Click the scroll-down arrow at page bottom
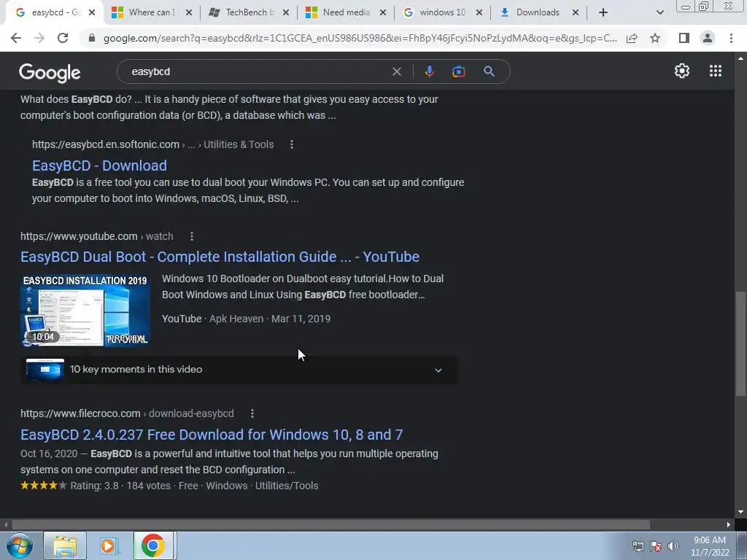Viewport: 747px width, 560px height. tap(740, 513)
